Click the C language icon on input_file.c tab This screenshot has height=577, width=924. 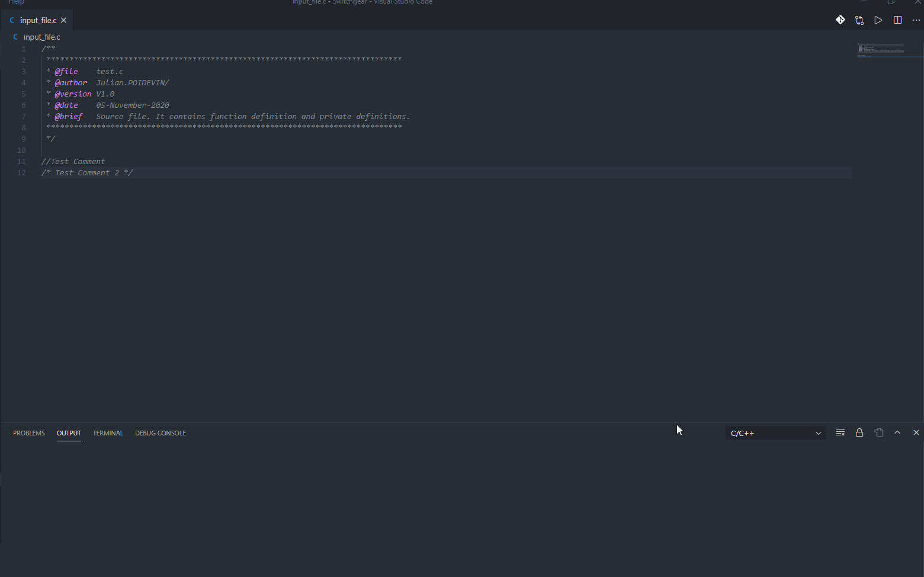[x=12, y=20]
